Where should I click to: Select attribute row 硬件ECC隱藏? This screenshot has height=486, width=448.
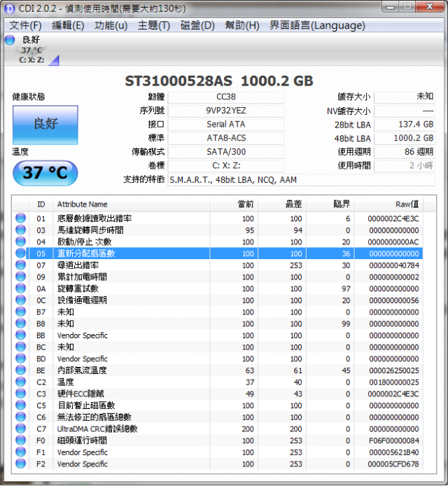218,394
